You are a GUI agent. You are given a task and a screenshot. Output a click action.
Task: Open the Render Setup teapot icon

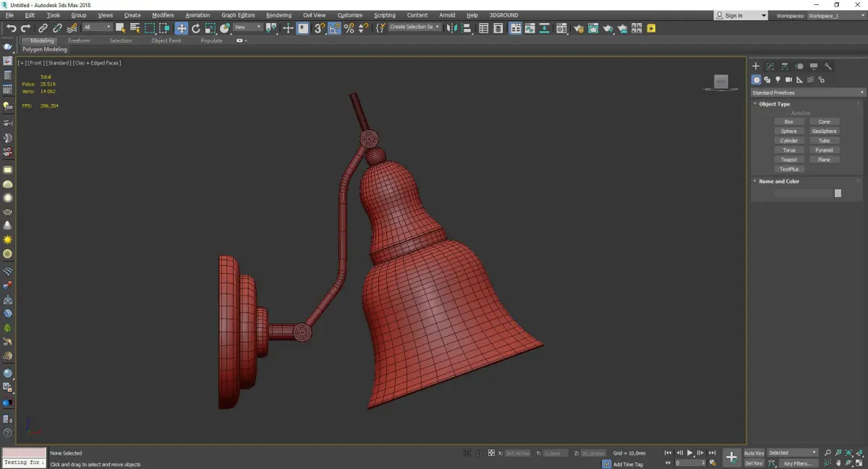tap(579, 28)
